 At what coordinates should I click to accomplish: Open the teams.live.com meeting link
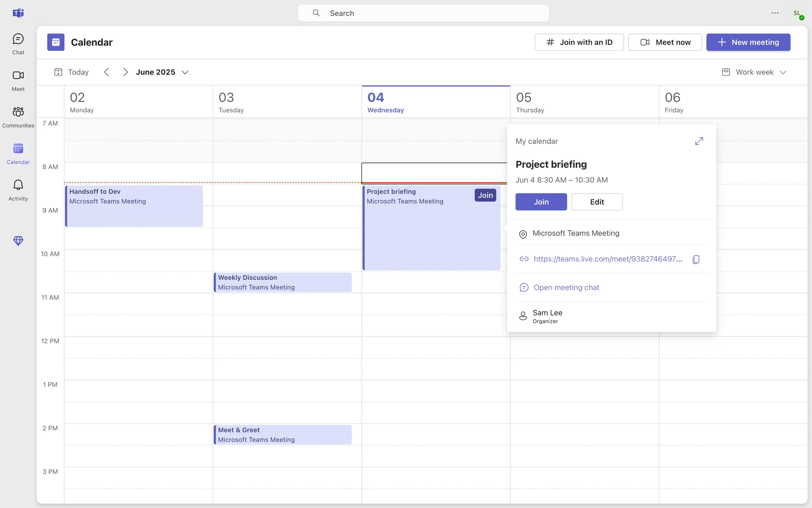pyautogui.click(x=607, y=259)
